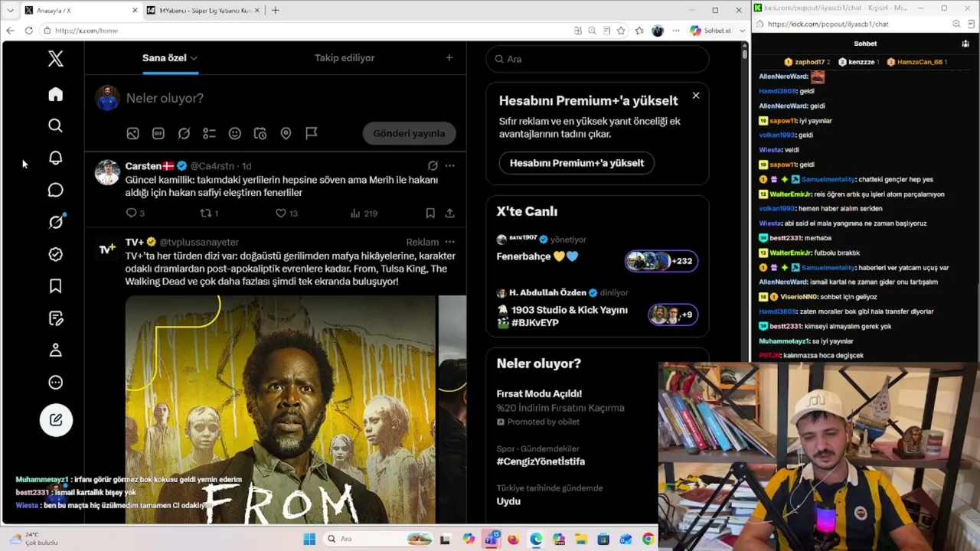980x551 pixels.
Task: Add a GIF to the new post
Action: [x=158, y=133]
